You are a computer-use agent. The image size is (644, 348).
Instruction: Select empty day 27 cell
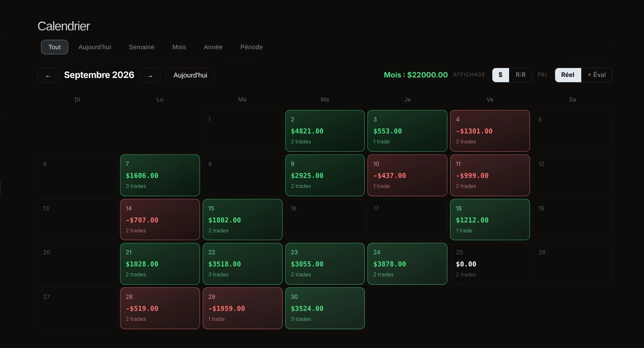click(x=77, y=308)
